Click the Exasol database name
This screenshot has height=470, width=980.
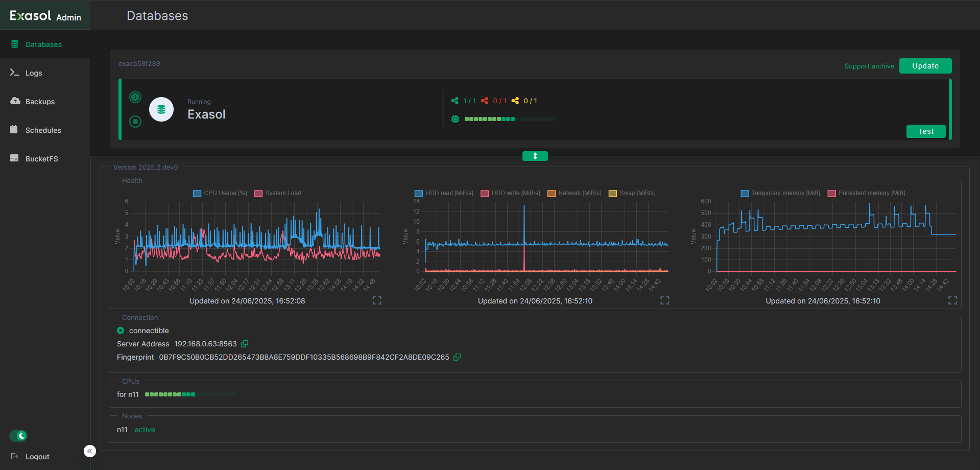coord(206,114)
